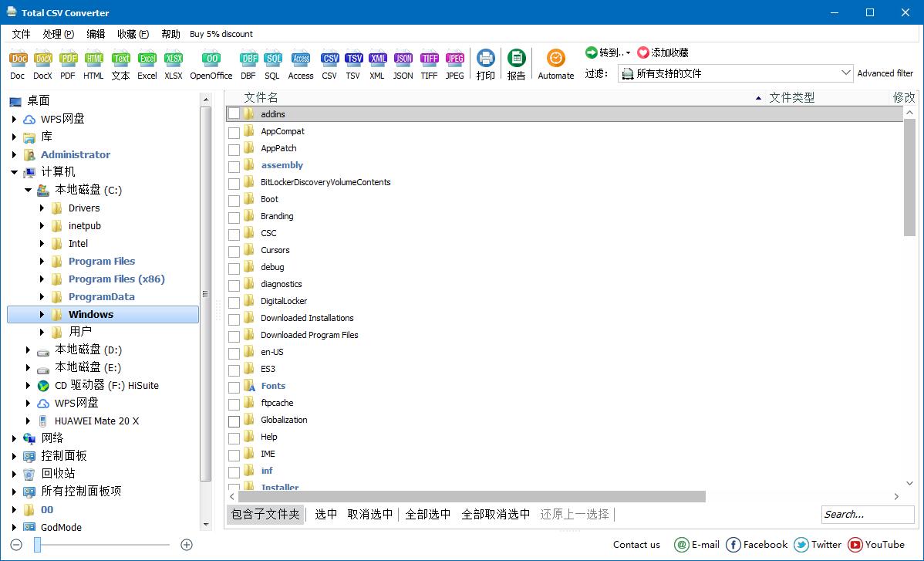924x561 pixels.
Task: Check the Fonts folder checkbox
Action: click(234, 387)
